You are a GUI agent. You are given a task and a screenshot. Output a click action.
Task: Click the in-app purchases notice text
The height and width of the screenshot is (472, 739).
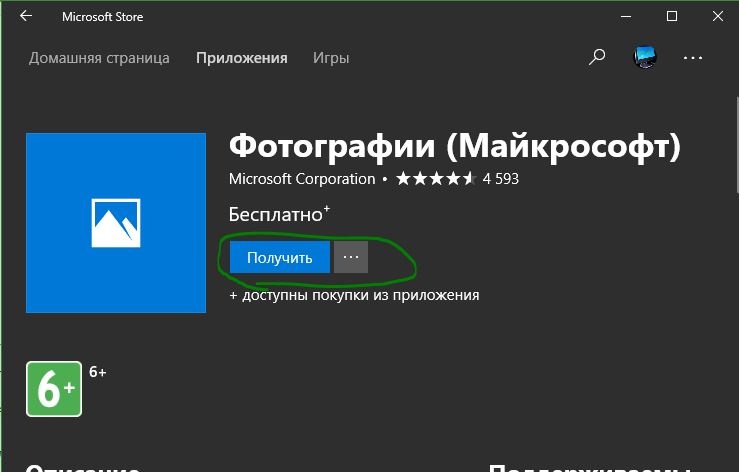tap(354, 295)
